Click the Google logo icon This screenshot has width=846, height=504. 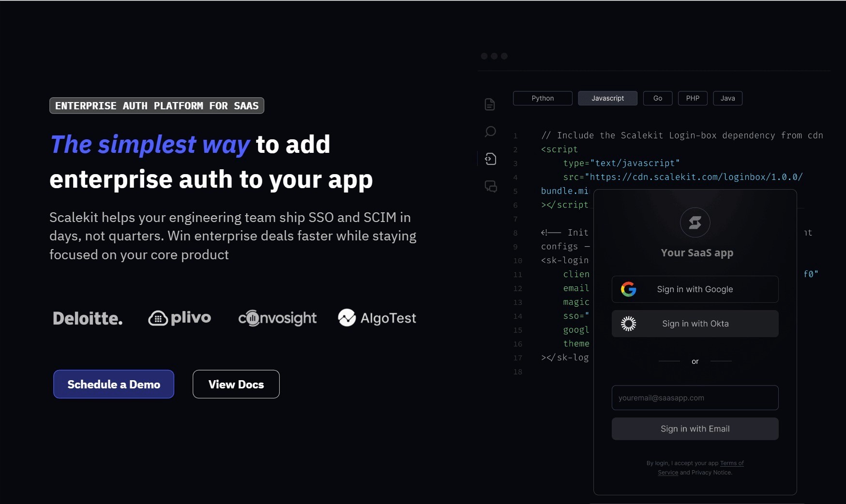(629, 289)
